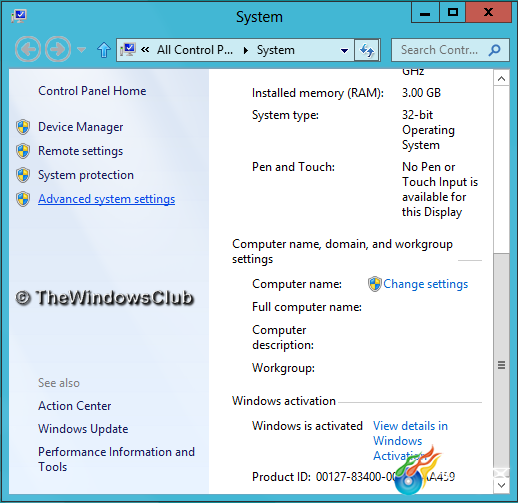Select the 'Pen and Touch:' label
The height and width of the screenshot is (503, 518).
293,167
